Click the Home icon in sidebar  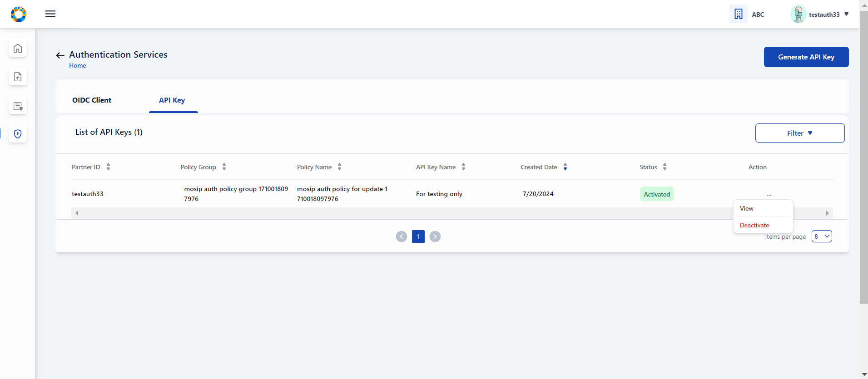click(x=18, y=48)
